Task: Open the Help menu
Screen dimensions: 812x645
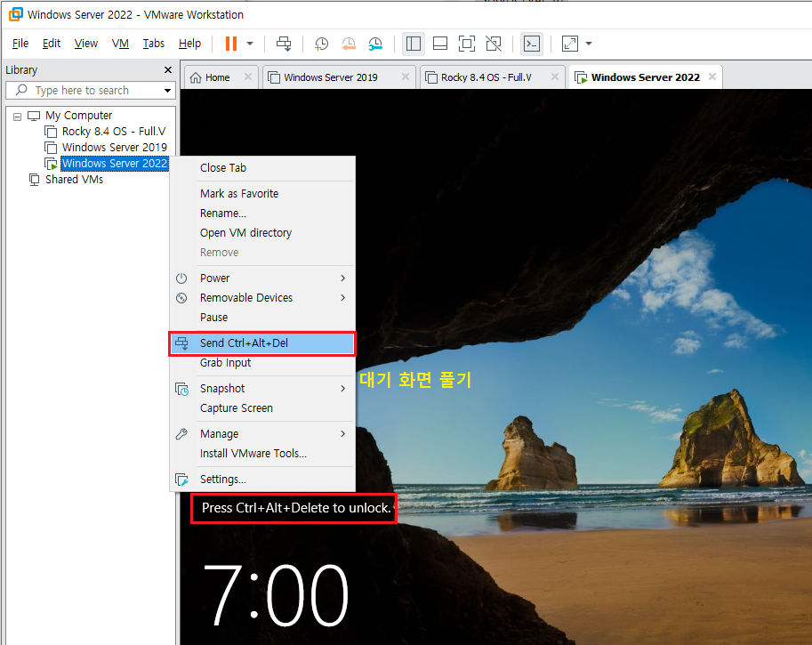Action: (x=189, y=44)
